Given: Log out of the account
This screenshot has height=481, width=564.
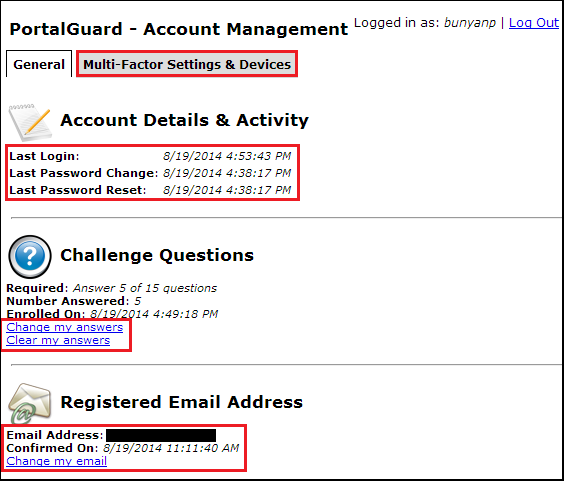Looking at the screenshot, I should click(534, 23).
